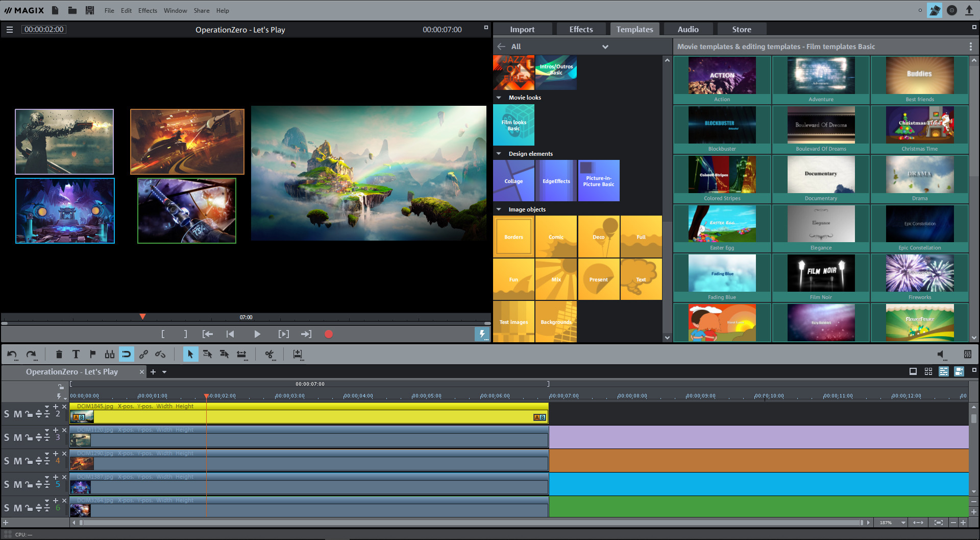Screen dimensions: 980x540
Task: Choose the Blockbuster film template
Action: coord(721,125)
